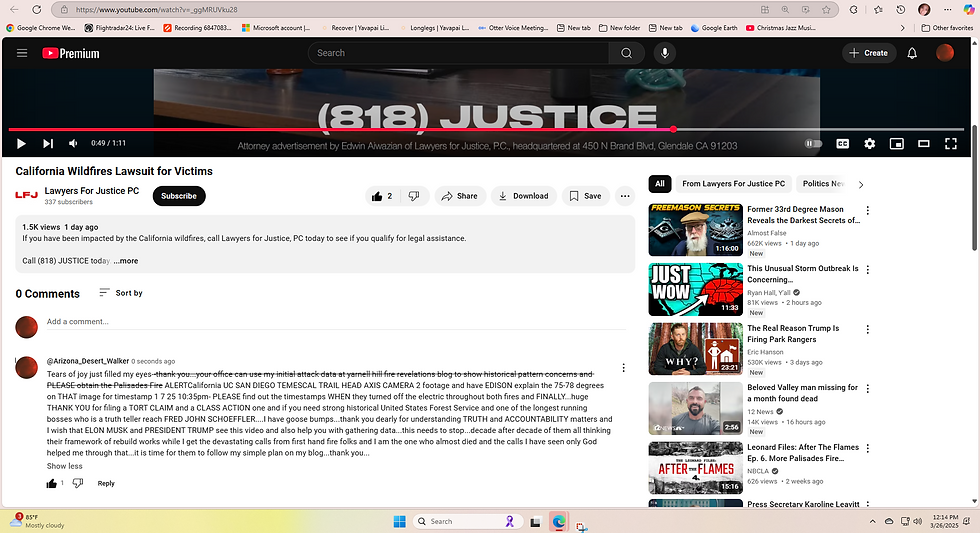Viewport: 980px width, 533px height.
Task: Play the video
Action: [21, 144]
